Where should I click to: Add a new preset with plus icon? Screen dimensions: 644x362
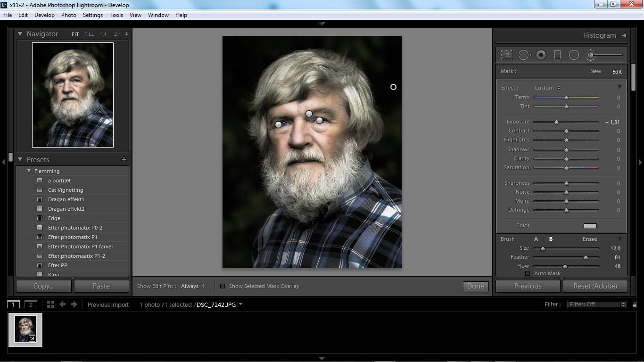124,160
